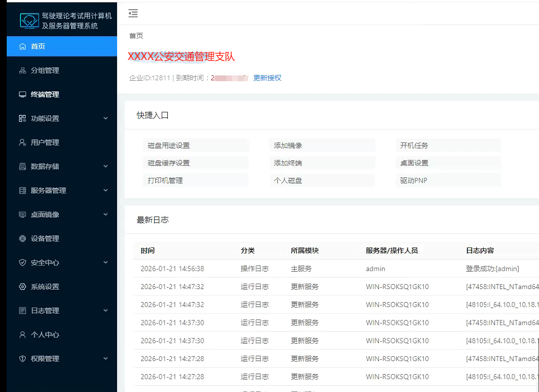Click the 操作日志 category cell

[254, 269]
